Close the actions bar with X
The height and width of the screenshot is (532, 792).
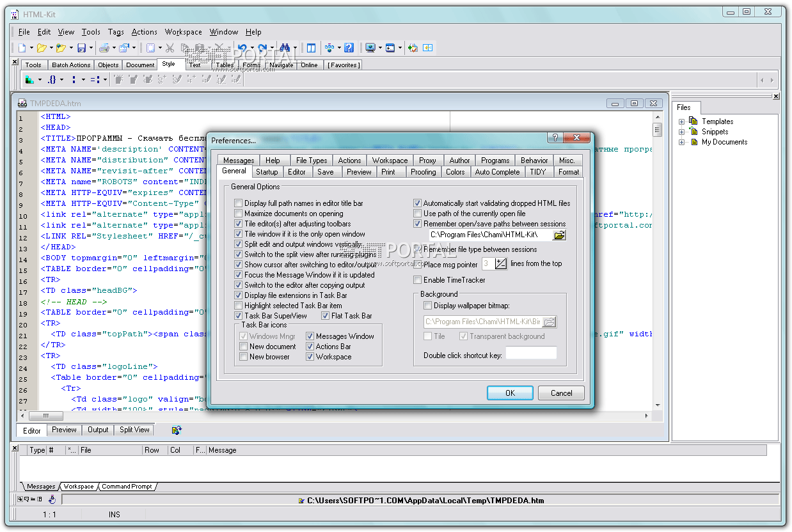(15, 62)
